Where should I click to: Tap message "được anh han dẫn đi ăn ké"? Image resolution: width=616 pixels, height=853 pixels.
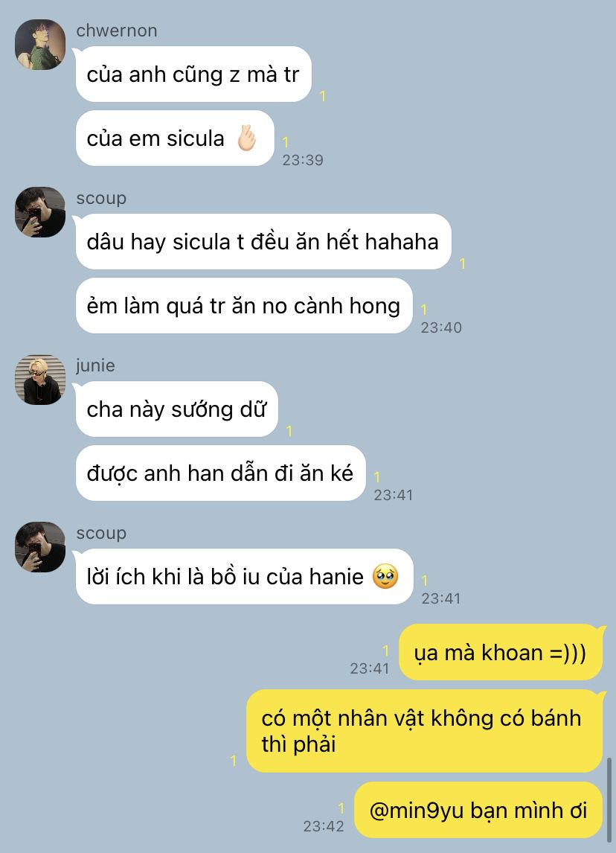(x=220, y=473)
